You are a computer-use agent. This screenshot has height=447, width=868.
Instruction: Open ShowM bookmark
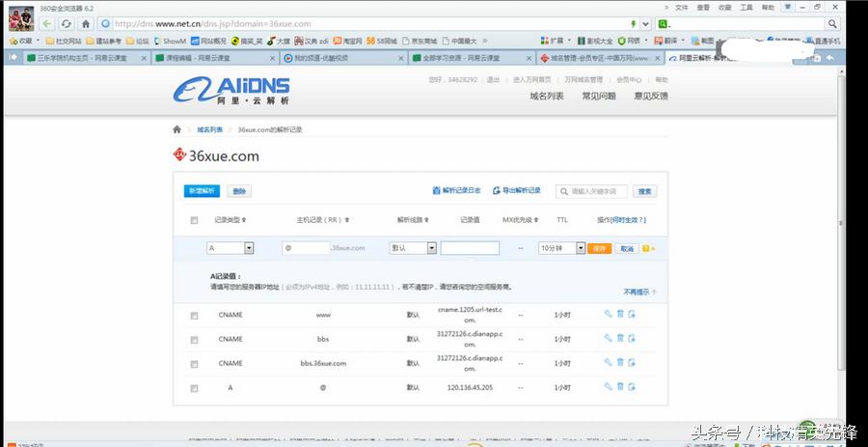click(170, 41)
